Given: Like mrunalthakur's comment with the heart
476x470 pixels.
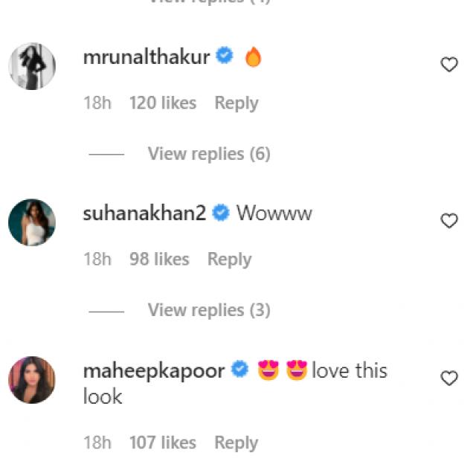Looking at the screenshot, I should click(449, 65).
